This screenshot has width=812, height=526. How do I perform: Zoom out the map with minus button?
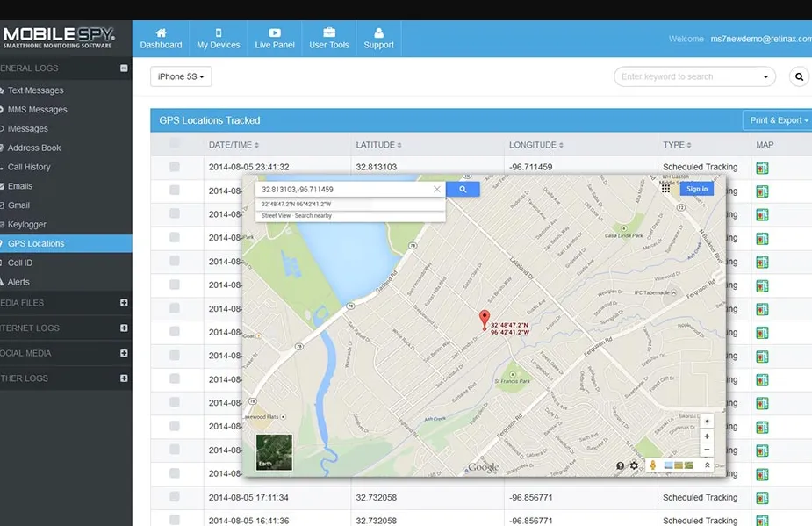pos(707,450)
